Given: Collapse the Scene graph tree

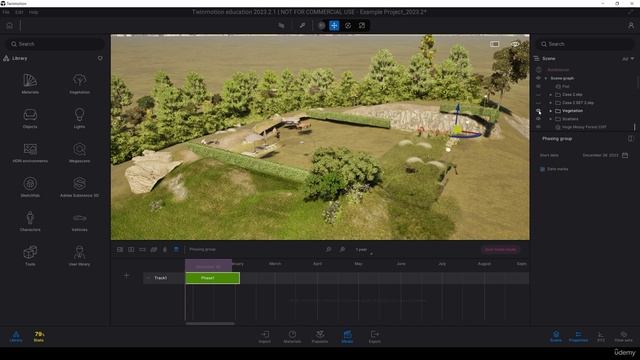Looking at the screenshot, I should (x=546, y=78).
